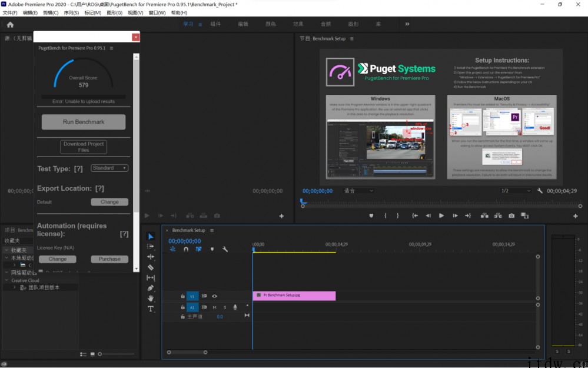Add marker in timeline panel
Viewport: 588px width, 368px height.
click(212, 249)
